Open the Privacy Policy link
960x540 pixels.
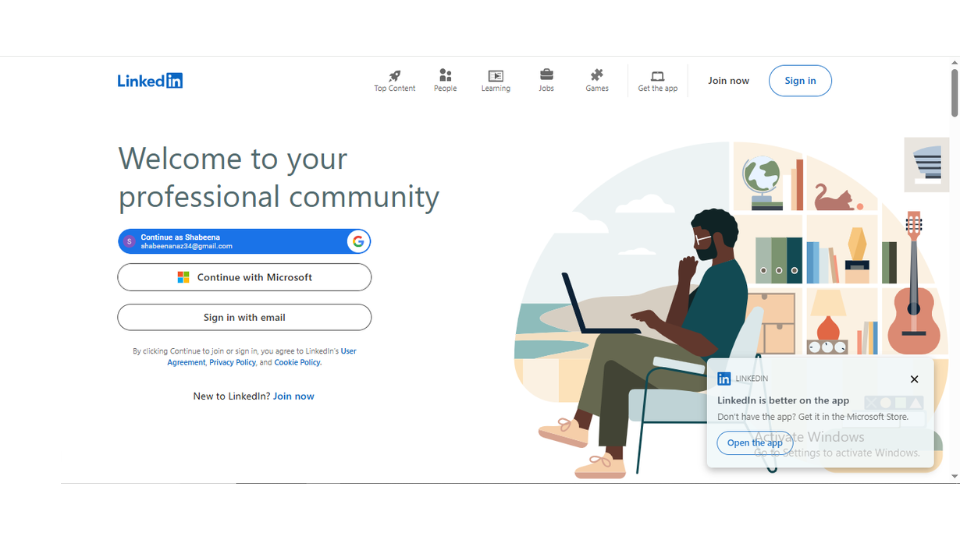(232, 363)
